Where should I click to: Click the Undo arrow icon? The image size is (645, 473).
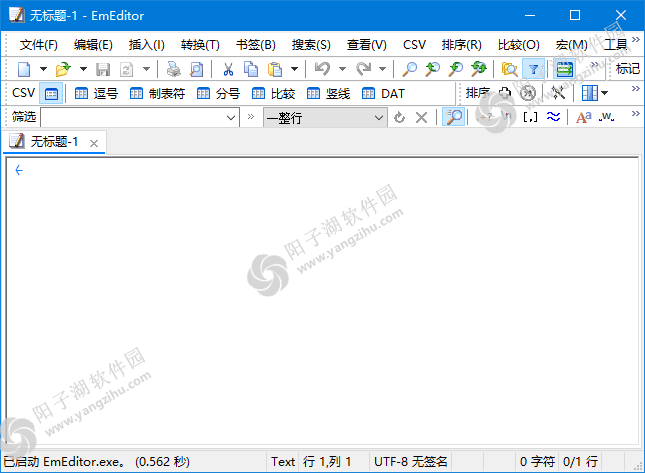point(322,69)
